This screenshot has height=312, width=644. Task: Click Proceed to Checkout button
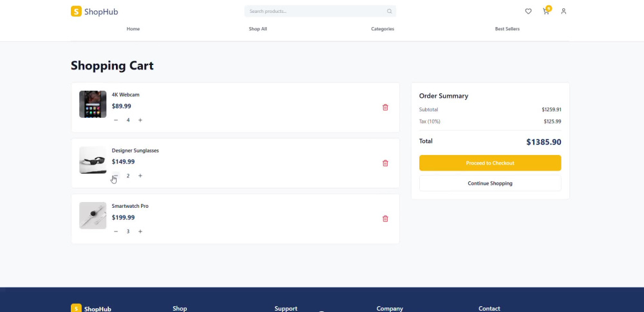pyautogui.click(x=490, y=163)
